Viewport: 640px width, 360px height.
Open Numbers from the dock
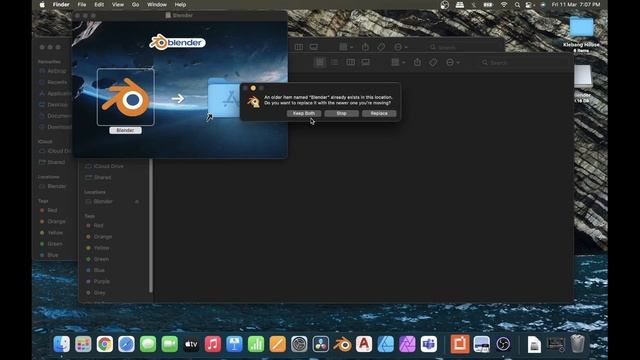pos(256,344)
